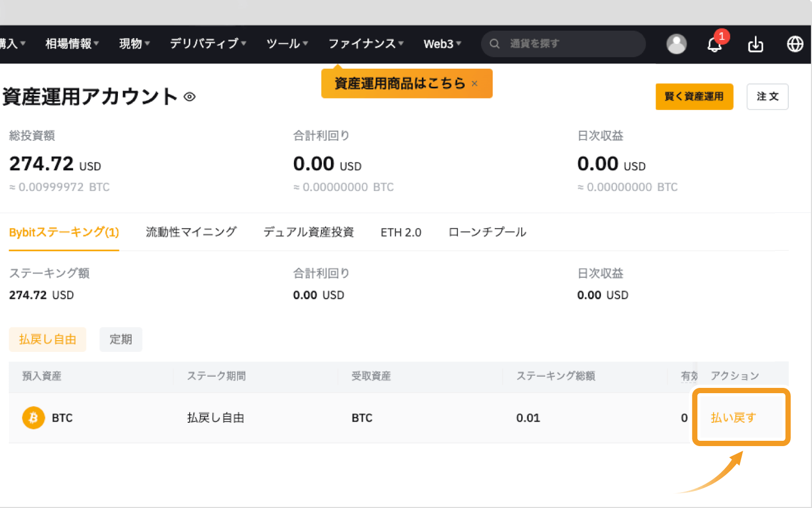Click the 0.01 staking amount cell
The image size is (812, 508).
click(528, 418)
